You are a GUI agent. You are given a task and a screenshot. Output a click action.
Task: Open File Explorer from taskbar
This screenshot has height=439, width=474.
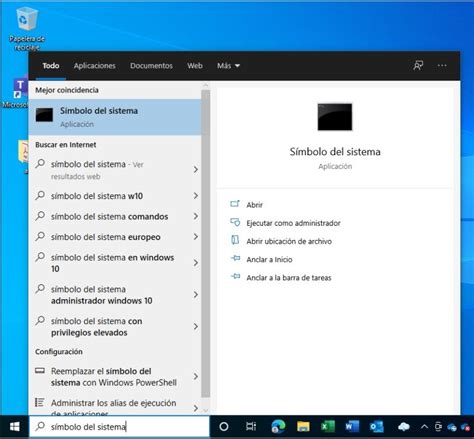point(303,427)
